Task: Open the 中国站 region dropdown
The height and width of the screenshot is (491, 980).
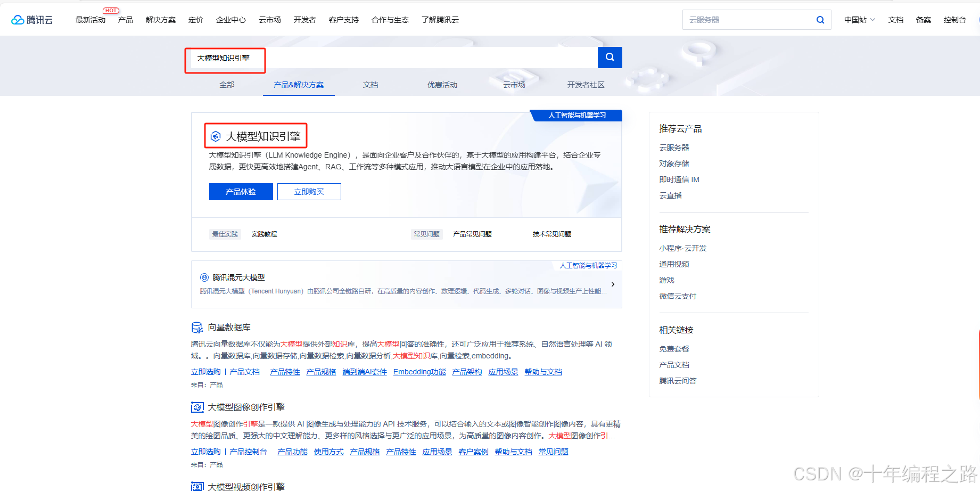Action: point(860,20)
